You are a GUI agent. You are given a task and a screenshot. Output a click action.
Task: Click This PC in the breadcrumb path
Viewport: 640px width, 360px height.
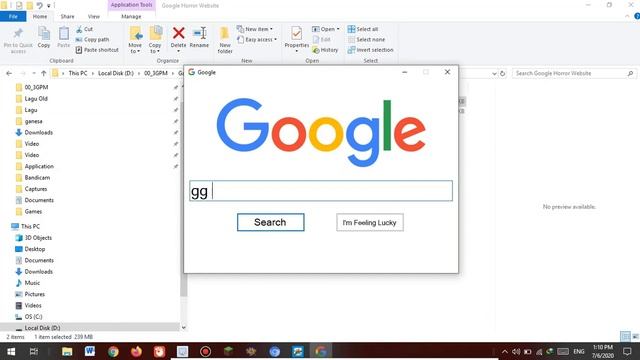78,73
